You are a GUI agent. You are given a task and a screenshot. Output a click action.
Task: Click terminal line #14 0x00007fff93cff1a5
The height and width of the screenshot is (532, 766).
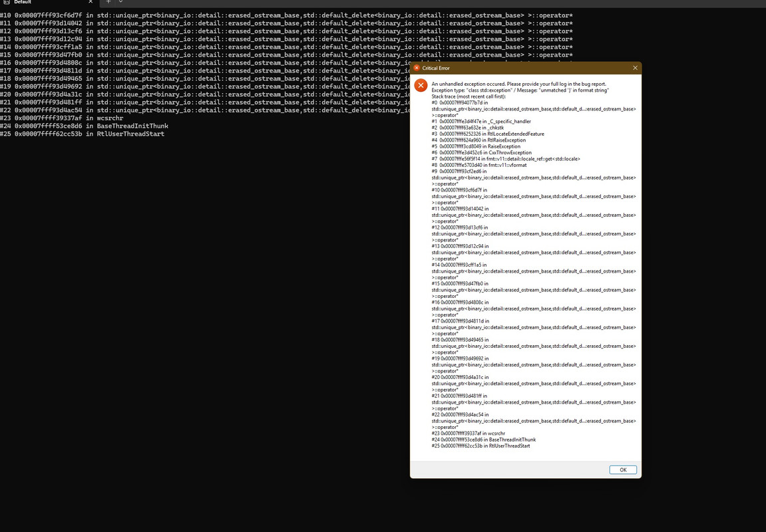[x=286, y=47]
